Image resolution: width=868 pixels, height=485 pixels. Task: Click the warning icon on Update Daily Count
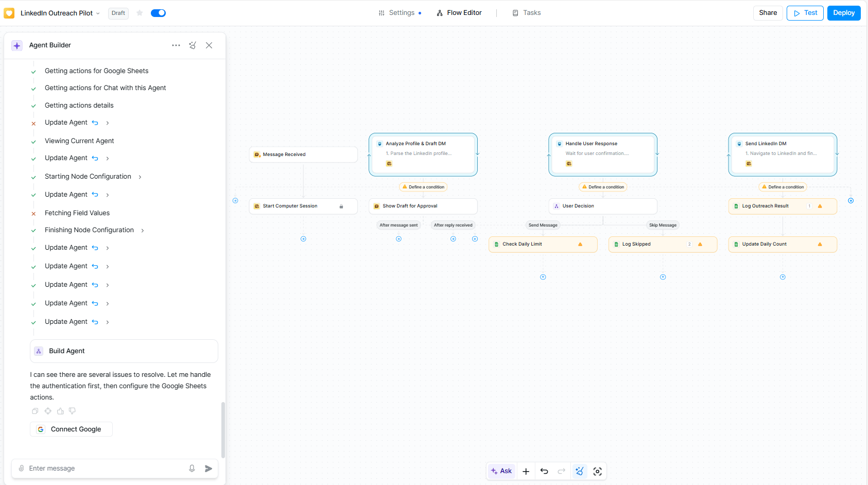[x=820, y=245]
